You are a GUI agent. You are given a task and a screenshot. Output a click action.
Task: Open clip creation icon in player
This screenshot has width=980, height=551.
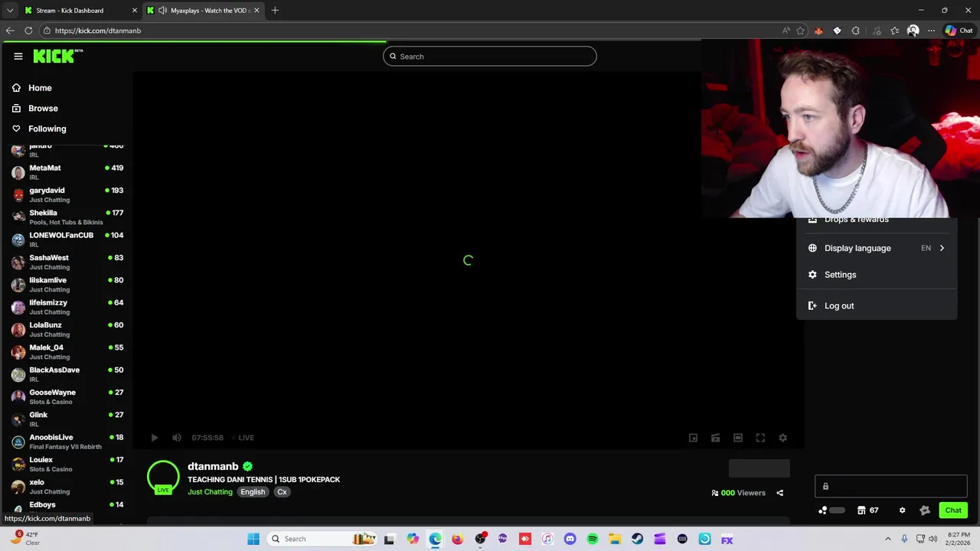(x=715, y=438)
